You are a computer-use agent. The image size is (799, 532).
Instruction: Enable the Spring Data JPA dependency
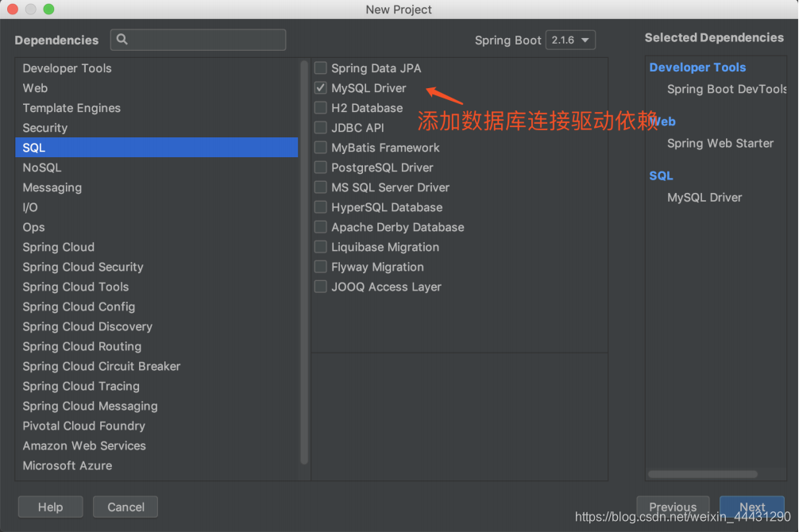320,68
